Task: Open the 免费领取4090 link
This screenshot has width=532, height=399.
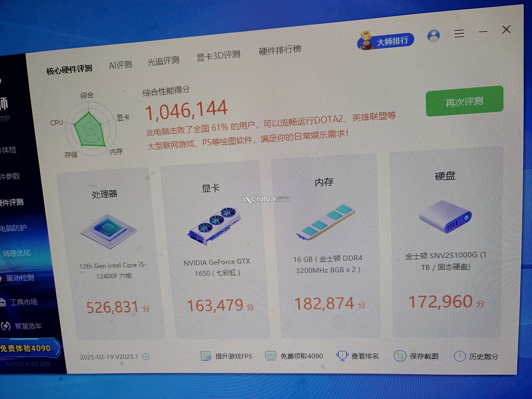Action: 301,356
